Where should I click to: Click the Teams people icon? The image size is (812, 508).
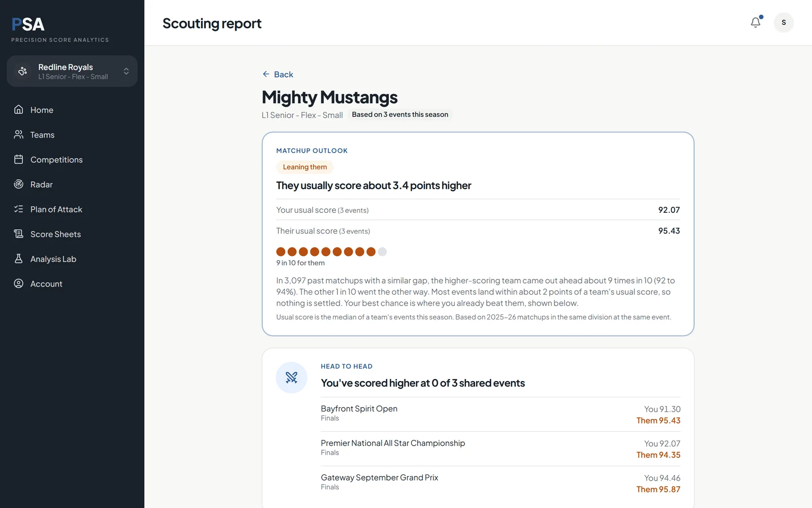[19, 135]
